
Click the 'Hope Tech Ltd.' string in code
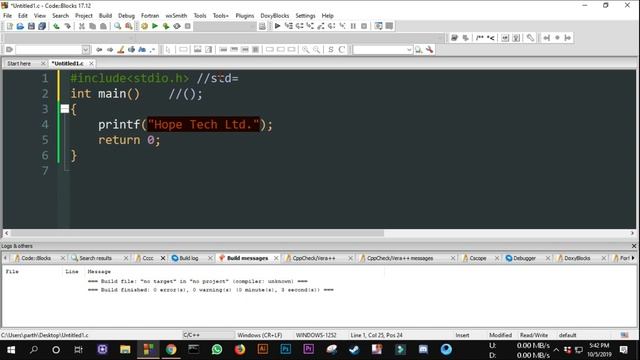(204, 124)
